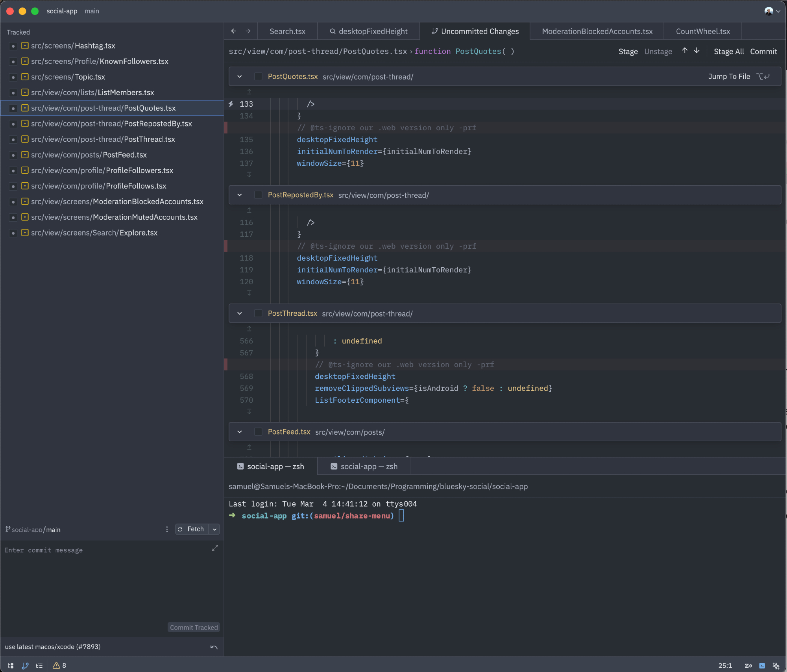Go back with the left navigation arrow
787x672 pixels.
234,31
